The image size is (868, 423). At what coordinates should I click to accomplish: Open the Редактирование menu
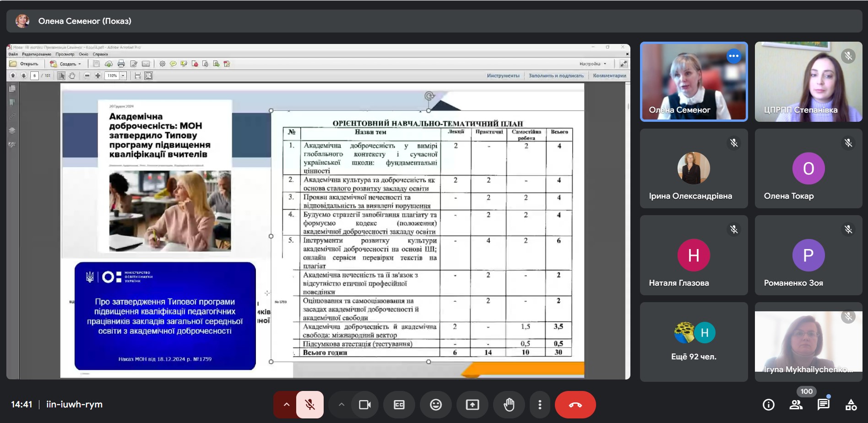(37, 54)
